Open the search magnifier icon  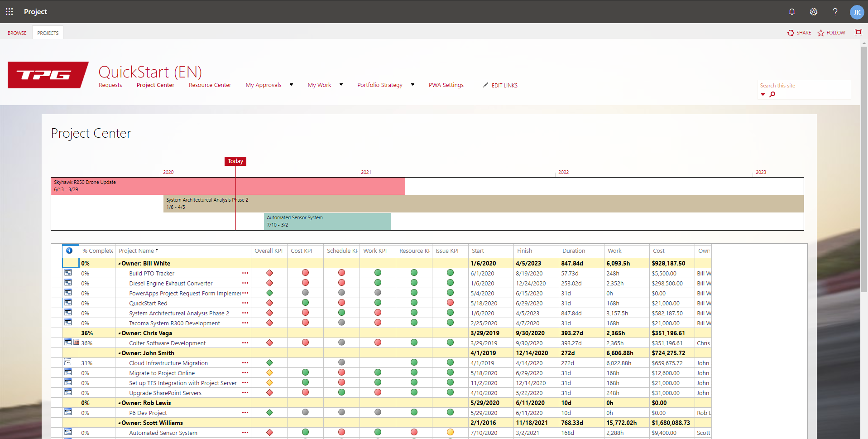[x=773, y=94]
